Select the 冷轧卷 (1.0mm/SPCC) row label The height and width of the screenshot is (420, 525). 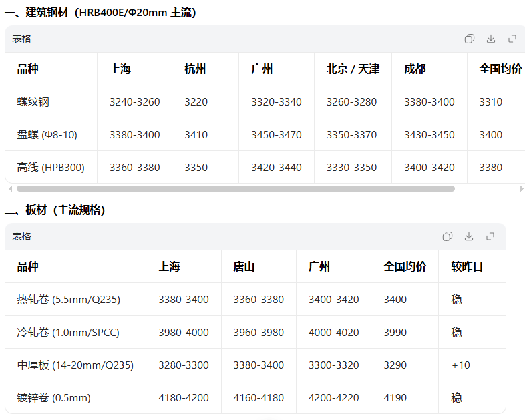68,332
